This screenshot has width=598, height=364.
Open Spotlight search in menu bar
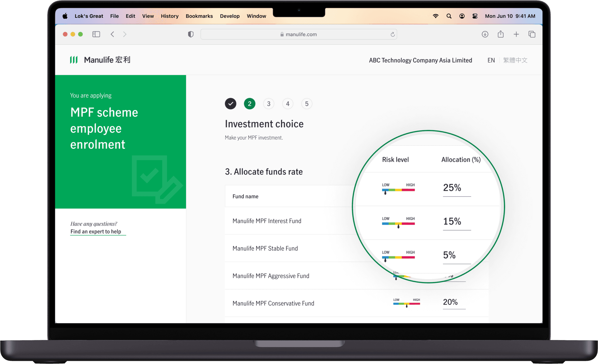pyautogui.click(x=449, y=16)
